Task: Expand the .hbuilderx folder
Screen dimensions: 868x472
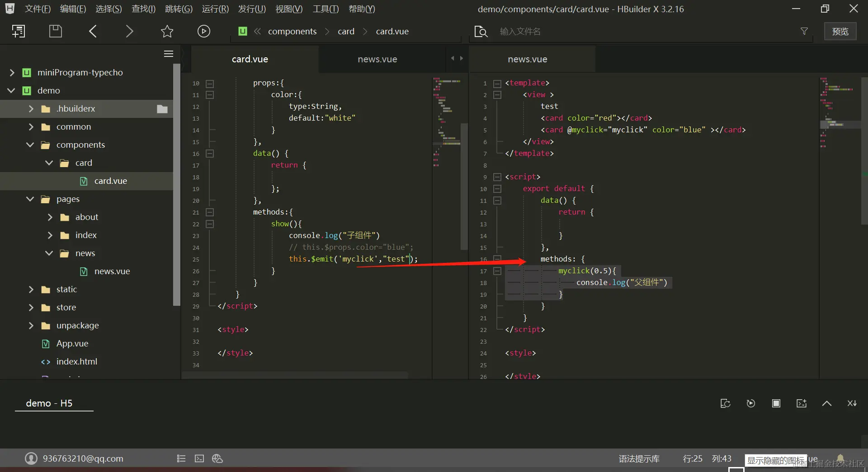Action: [x=31, y=109]
